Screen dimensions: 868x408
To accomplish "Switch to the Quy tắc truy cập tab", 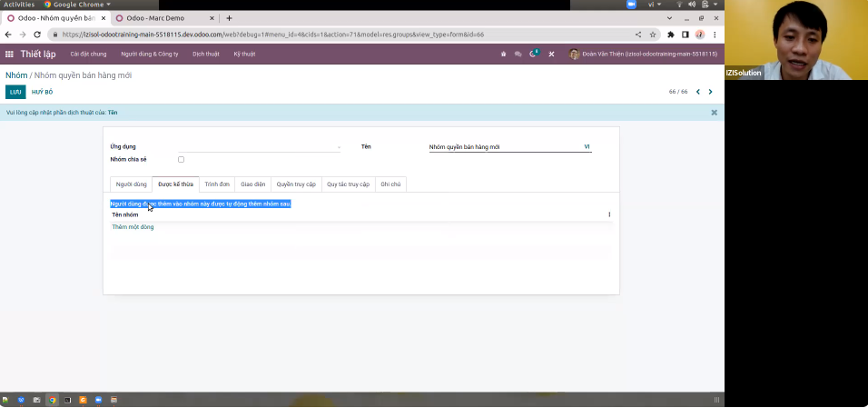I will (348, 184).
